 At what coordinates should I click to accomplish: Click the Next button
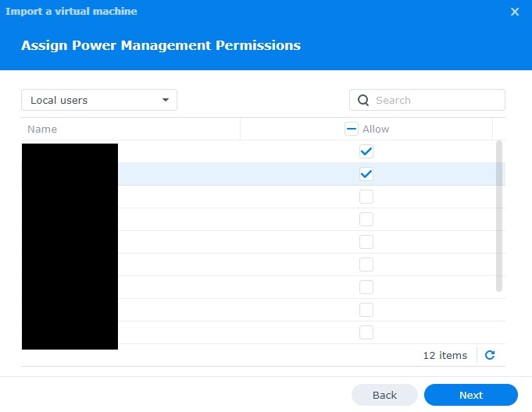(x=470, y=395)
